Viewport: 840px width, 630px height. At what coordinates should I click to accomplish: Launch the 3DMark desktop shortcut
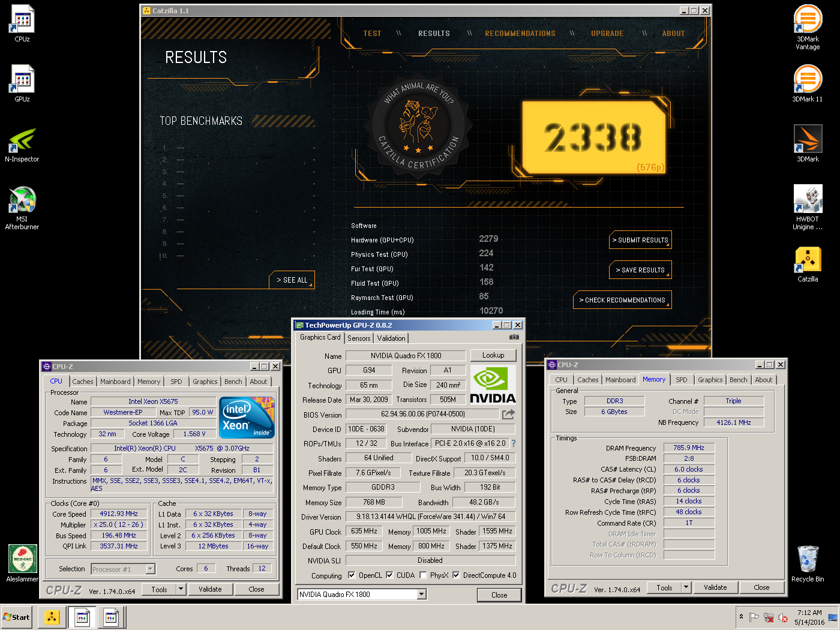tap(808, 143)
